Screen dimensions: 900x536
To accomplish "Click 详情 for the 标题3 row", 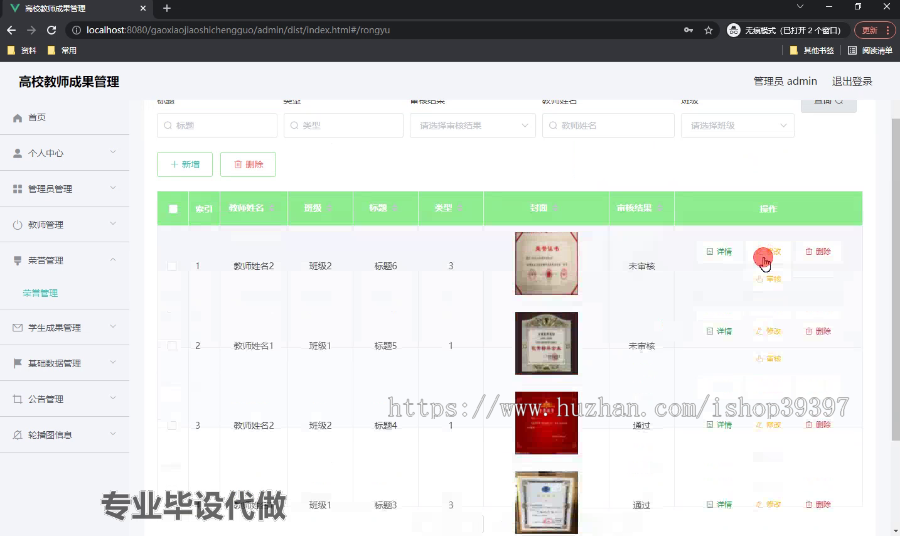I will [x=719, y=504].
